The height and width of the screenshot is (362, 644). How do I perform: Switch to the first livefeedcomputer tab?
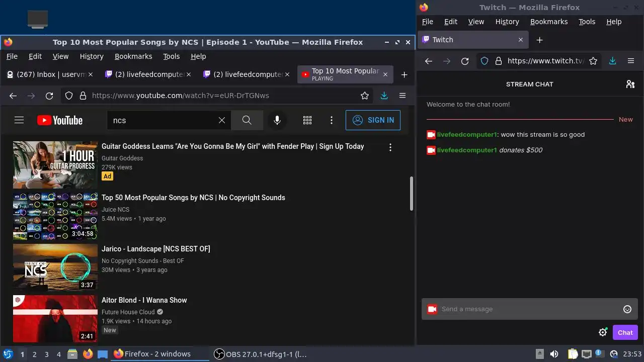pos(148,74)
